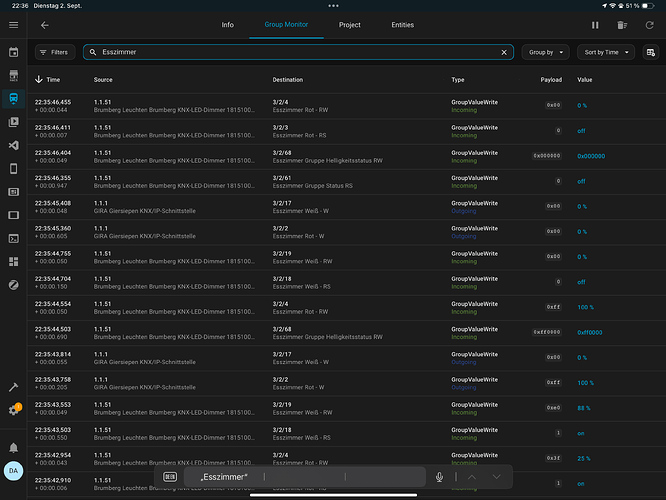The image size is (666, 500).
Task: Click the Value column header
Action: pos(584,80)
